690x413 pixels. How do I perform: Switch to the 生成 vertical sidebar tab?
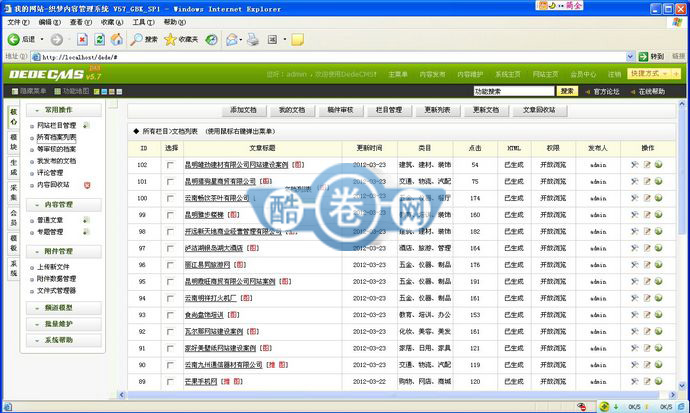coord(14,168)
